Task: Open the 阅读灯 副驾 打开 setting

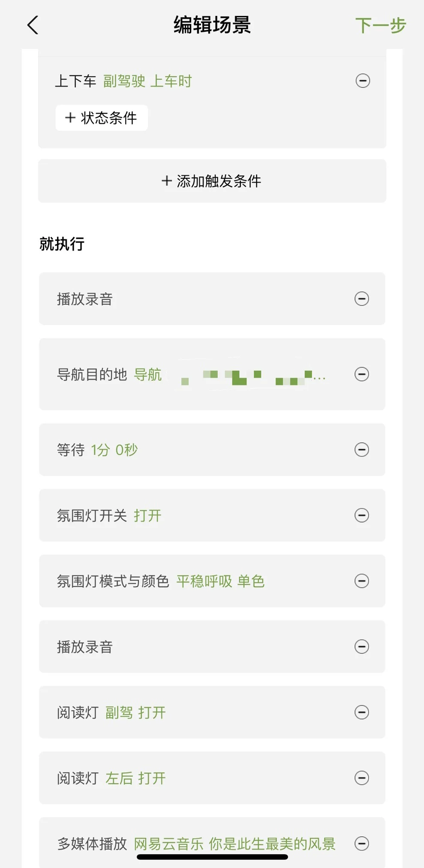Action: 135,712
